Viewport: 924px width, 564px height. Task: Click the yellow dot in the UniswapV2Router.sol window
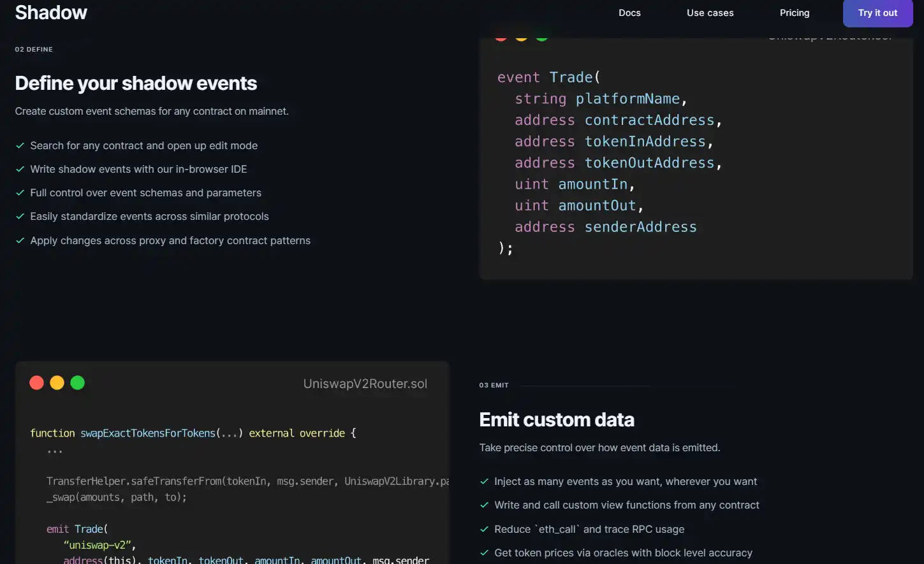point(57,382)
